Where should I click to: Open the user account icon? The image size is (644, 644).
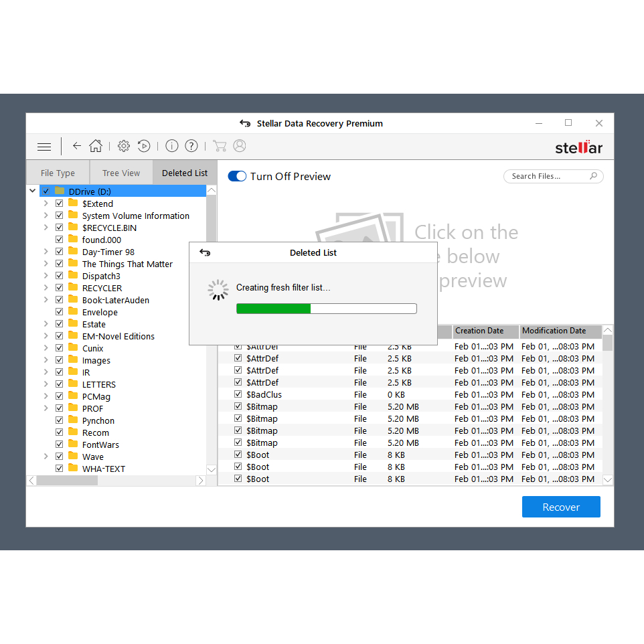click(240, 146)
